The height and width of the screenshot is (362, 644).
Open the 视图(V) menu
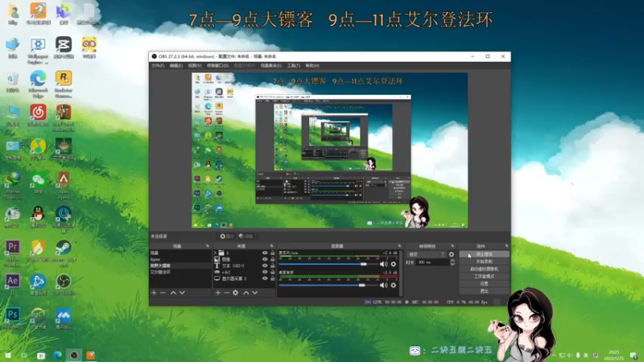[195, 66]
